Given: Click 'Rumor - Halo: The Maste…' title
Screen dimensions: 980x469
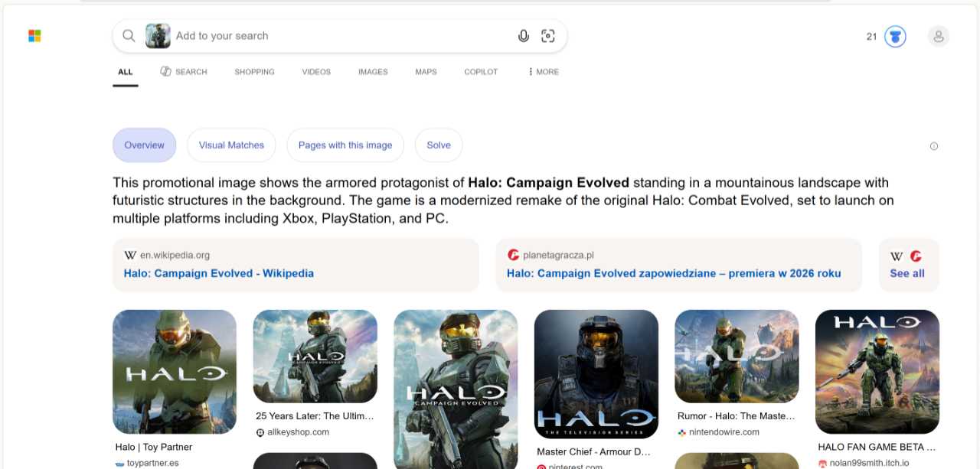Looking at the screenshot, I should click(737, 416).
